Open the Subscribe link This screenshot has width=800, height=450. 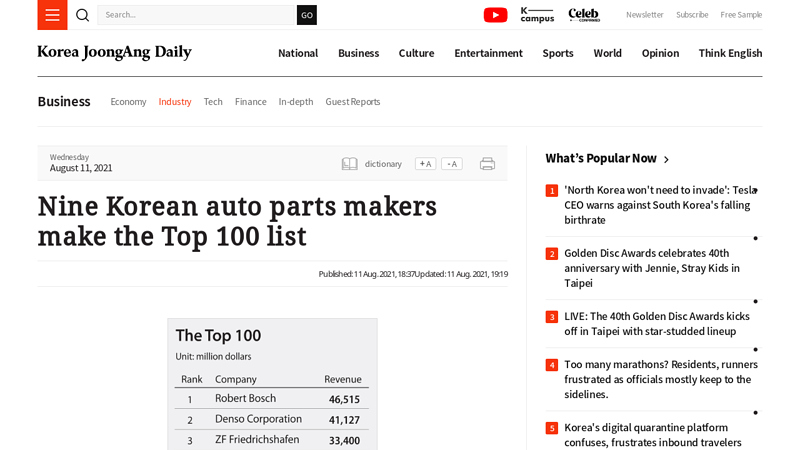(x=692, y=15)
